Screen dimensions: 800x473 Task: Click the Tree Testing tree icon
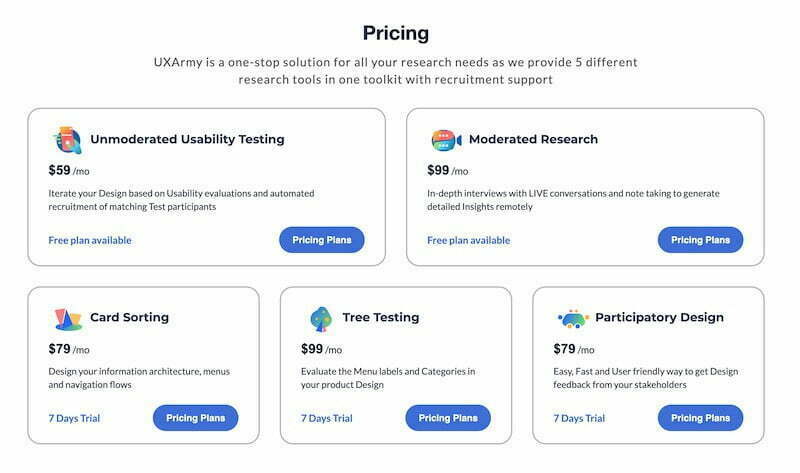point(321,319)
